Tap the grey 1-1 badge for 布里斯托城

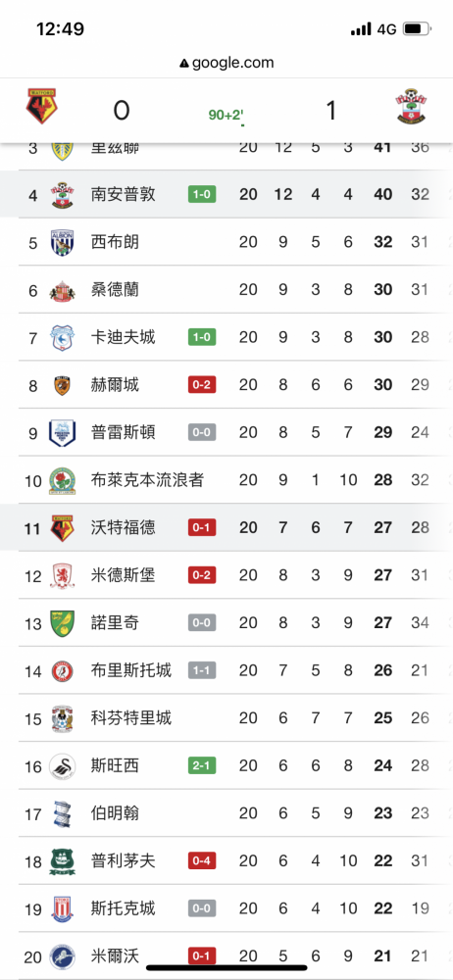click(x=202, y=670)
